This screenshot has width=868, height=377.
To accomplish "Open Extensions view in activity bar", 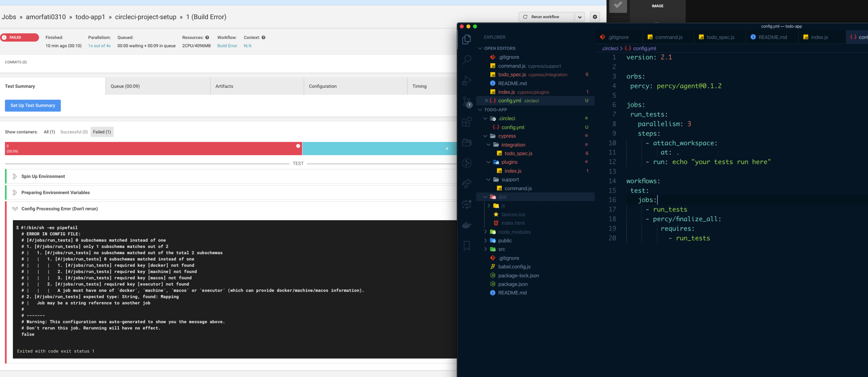I will pyautogui.click(x=467, y=122).
